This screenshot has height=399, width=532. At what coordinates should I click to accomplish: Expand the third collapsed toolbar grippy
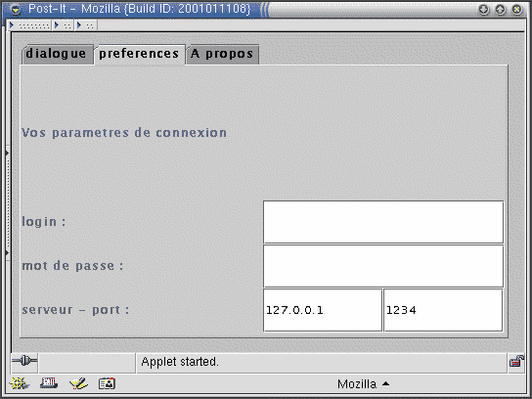click(x=86, y=25)
